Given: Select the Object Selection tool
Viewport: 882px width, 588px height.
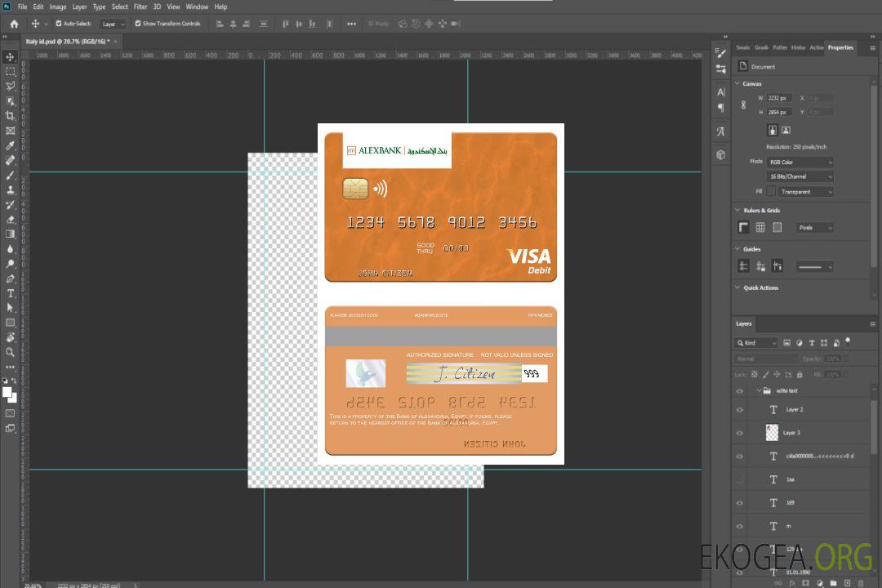Looking at the screenshot, I should pyautogui.click(x=10, y=101).
